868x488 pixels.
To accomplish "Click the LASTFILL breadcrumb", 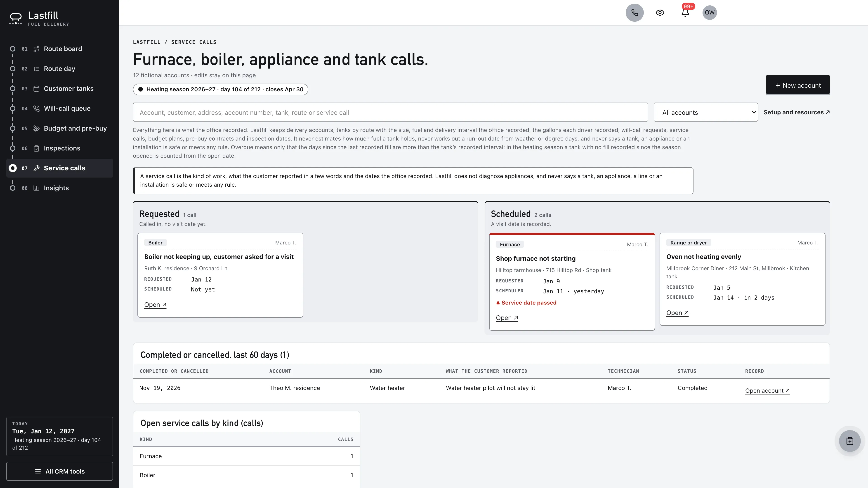I will (x=146, y=42).
